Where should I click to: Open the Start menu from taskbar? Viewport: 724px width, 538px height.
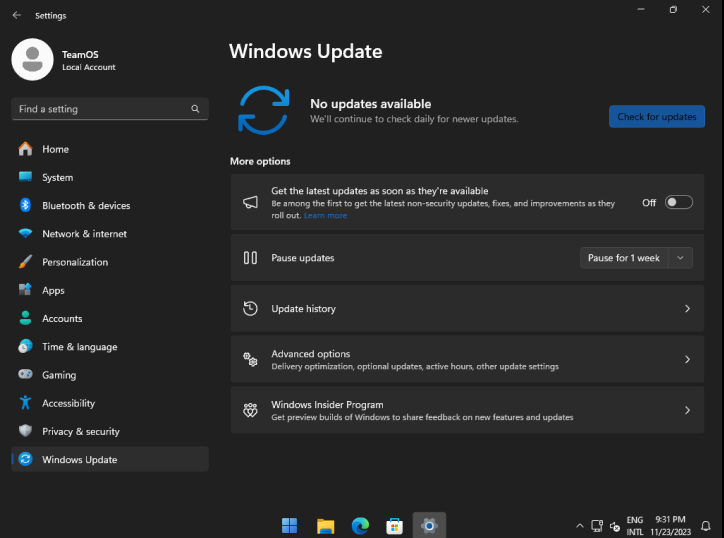(x=290, y=526)
